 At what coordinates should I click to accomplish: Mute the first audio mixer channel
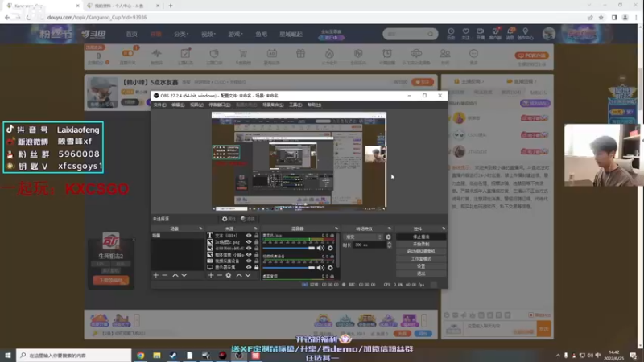pos(320,248)
